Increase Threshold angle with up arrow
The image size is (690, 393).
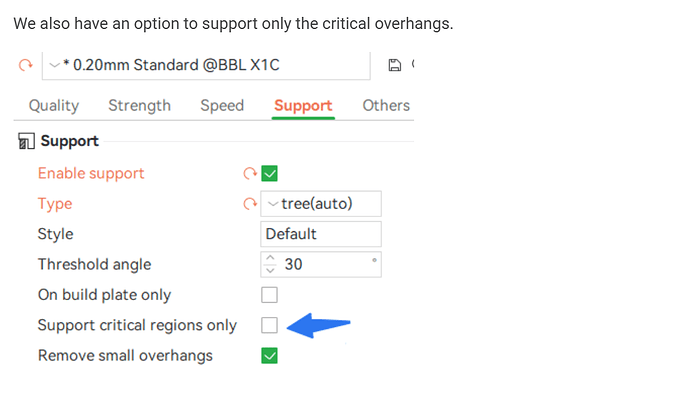tap(270, 258)
